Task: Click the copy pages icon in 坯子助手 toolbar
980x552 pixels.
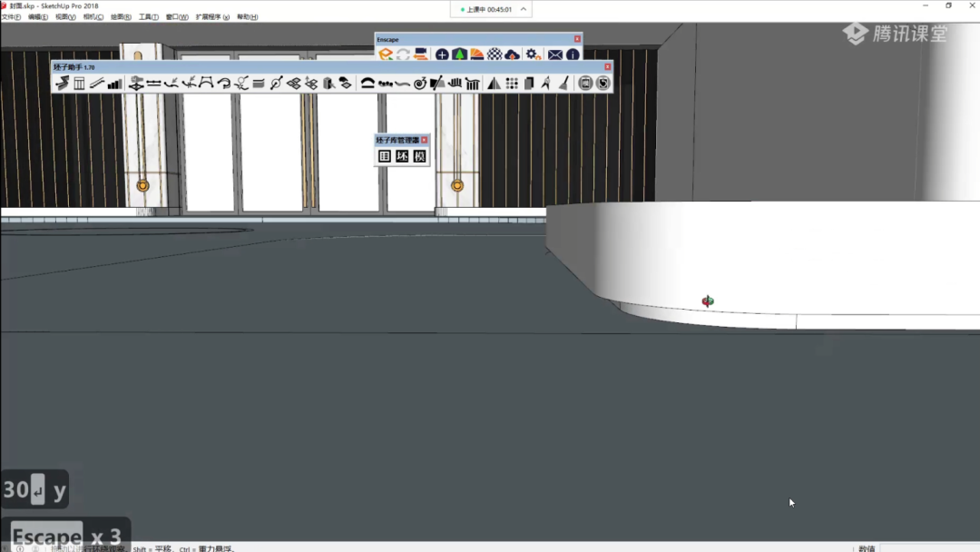Action: coord(529,84)
